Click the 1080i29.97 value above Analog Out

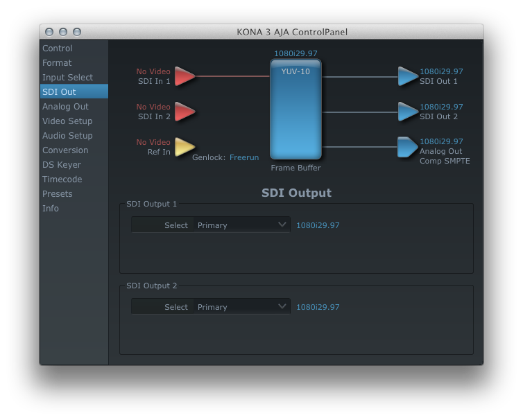(x=441, y=141)
